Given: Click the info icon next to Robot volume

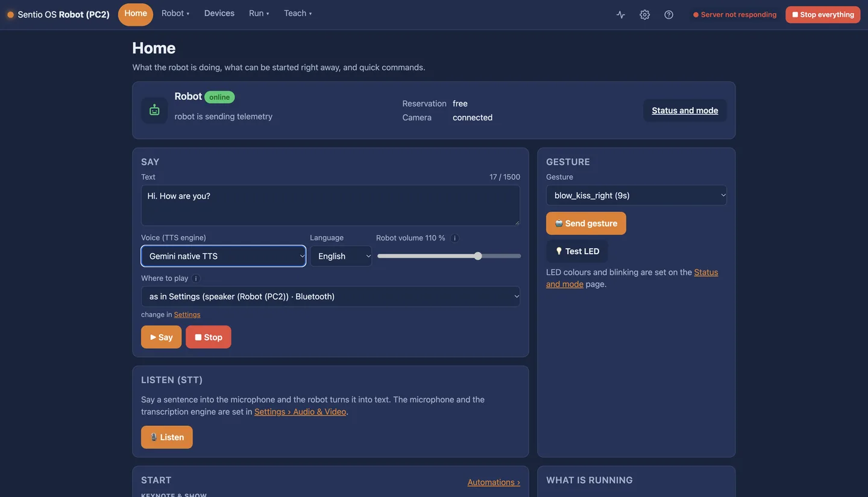Looking at the screenshot, I should click(455, 238).
